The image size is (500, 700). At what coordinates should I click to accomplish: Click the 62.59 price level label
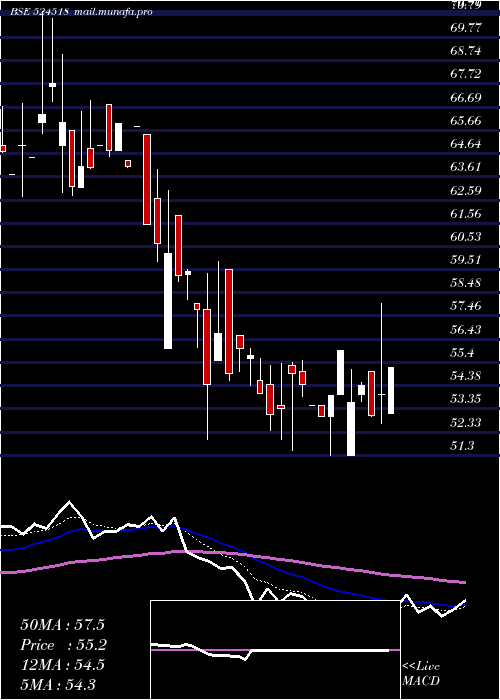(x=466, y=191)
